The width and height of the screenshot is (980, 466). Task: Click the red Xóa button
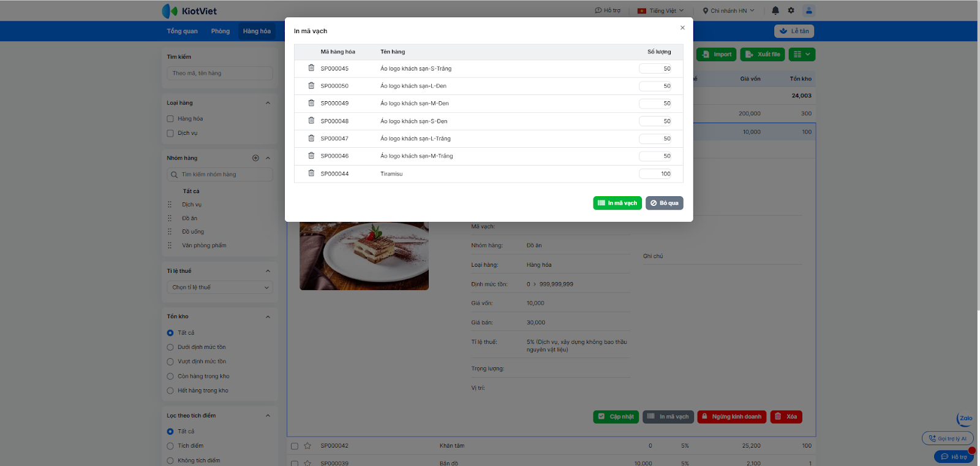pyautogui.click(x=786, y=417)
